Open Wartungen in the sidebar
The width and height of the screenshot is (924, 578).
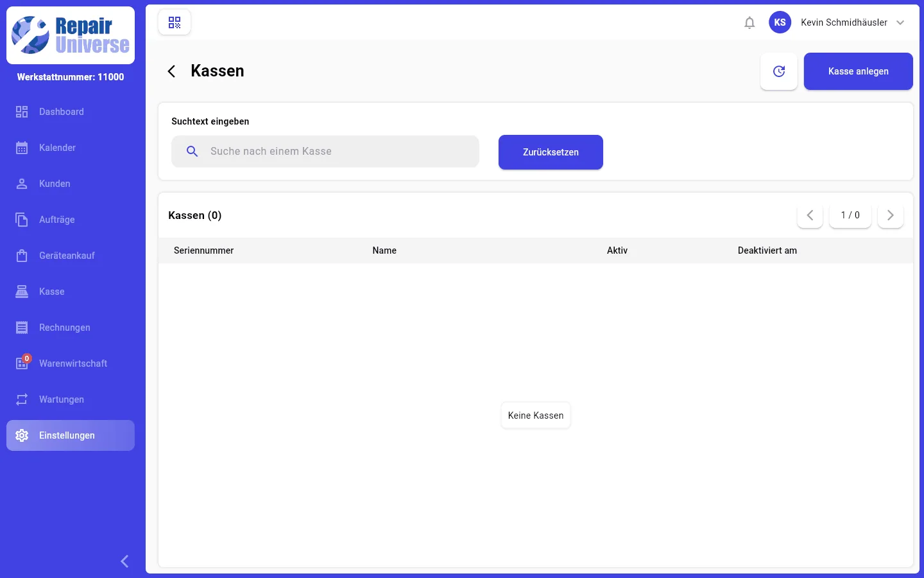(x=71, y=399)
